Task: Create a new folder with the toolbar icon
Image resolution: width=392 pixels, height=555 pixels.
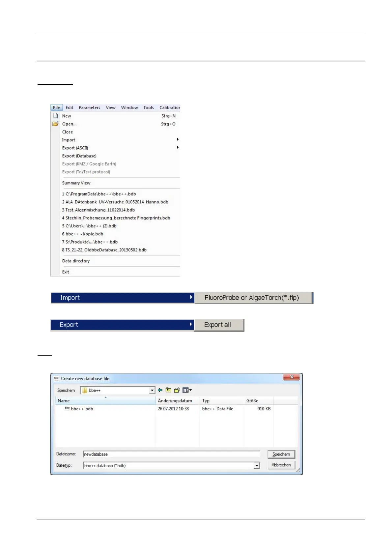Action: pyautogui.click(x=177, y=390)
